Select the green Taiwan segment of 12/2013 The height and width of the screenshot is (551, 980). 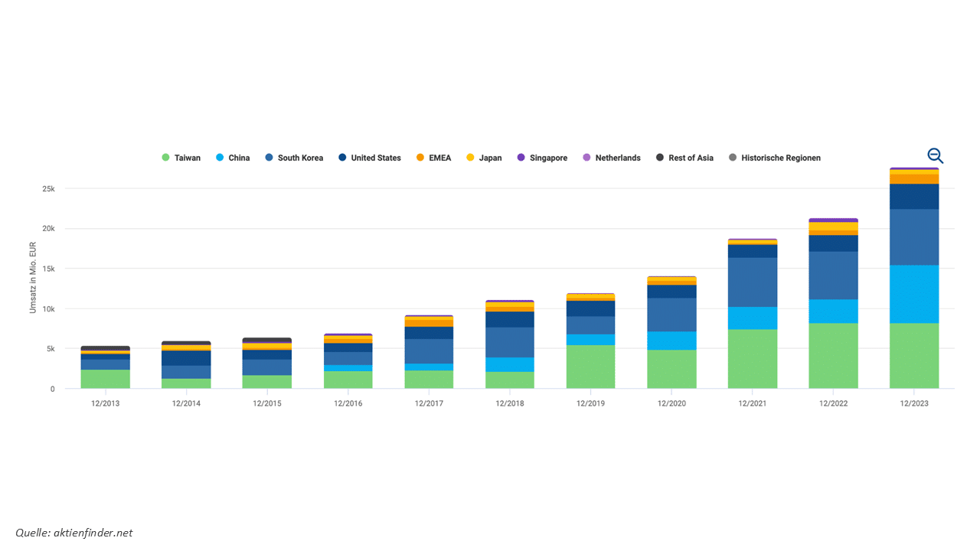tap(105, 379)
